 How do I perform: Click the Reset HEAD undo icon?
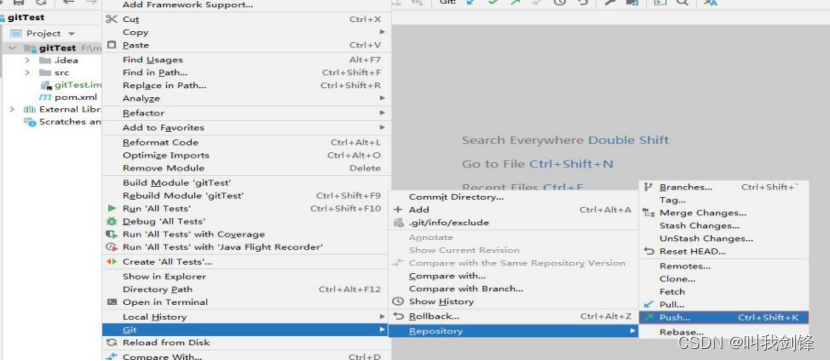[648, 251]
